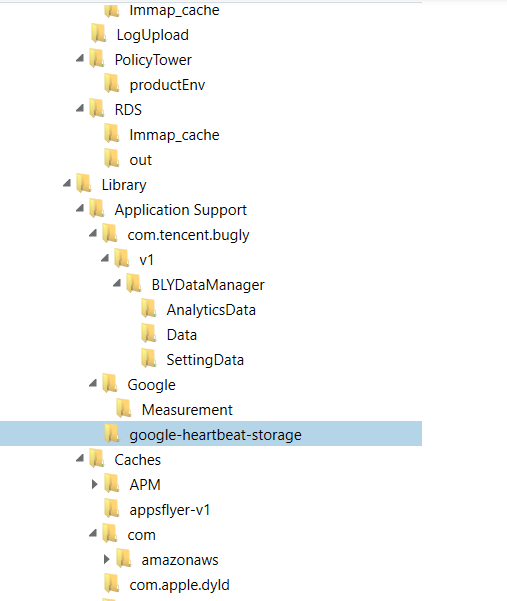The width and height of the screenshot is (507, 601).
Task: Click folder icon of lmmap_cache under RDS
Action: coord(112,134)
